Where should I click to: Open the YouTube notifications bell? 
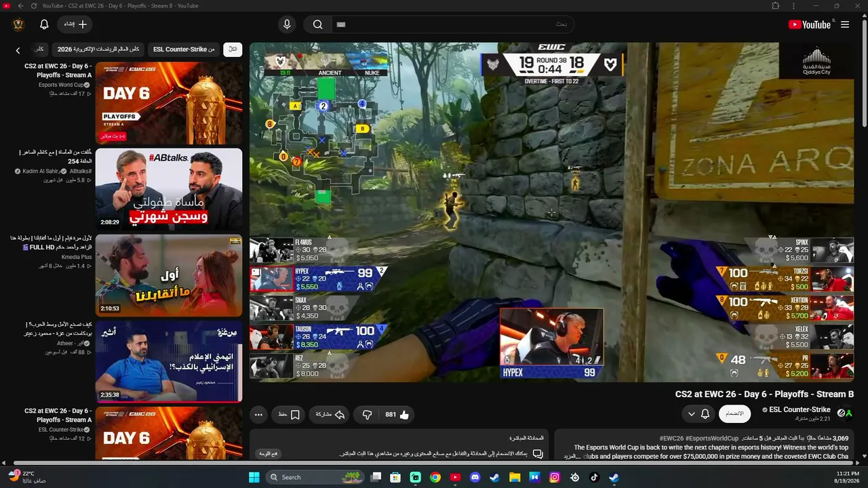44,24
